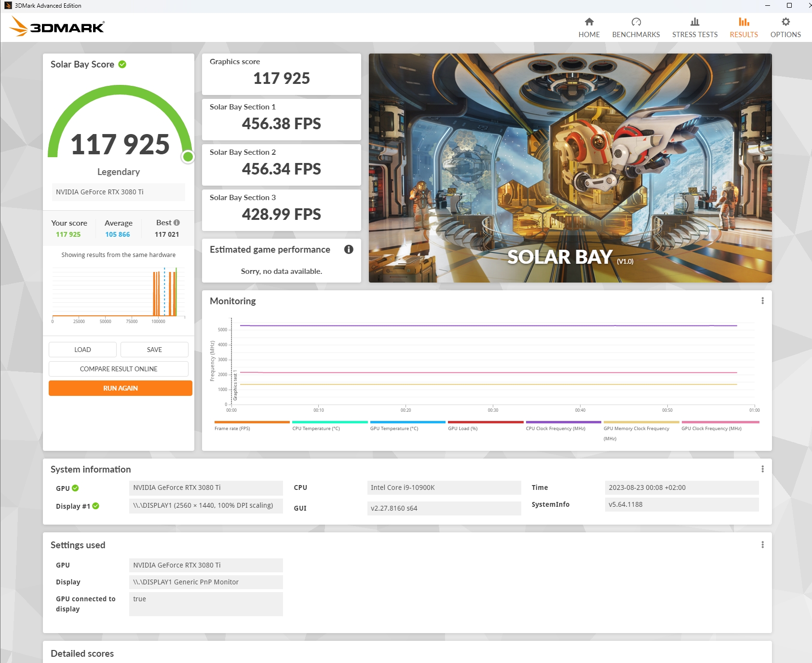Screen dimensions: 812x663
Task: Toggle CPU Clock Frequency legend item
Action: point(555,428)
